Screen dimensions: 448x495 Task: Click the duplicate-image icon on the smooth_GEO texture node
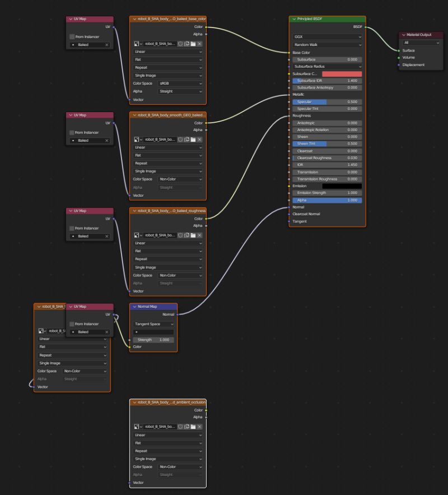pyautogui.click(x=187, y=139)
